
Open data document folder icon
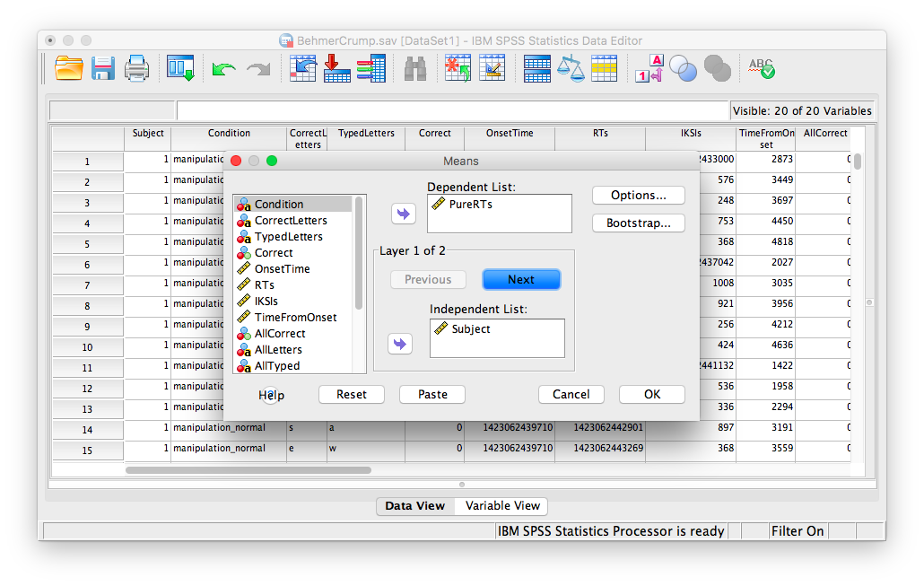pyautogui.click(x=68, y=68)
